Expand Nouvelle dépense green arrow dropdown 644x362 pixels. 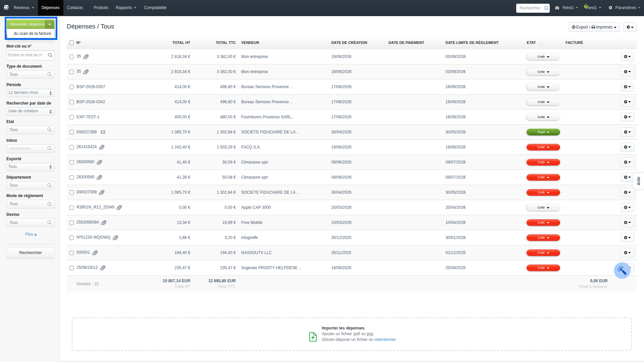[50, 24]
